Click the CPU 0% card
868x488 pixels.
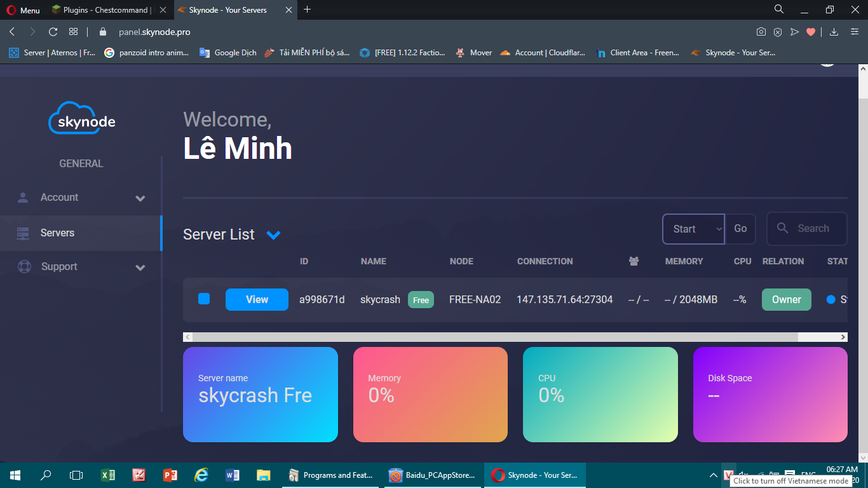600,394
